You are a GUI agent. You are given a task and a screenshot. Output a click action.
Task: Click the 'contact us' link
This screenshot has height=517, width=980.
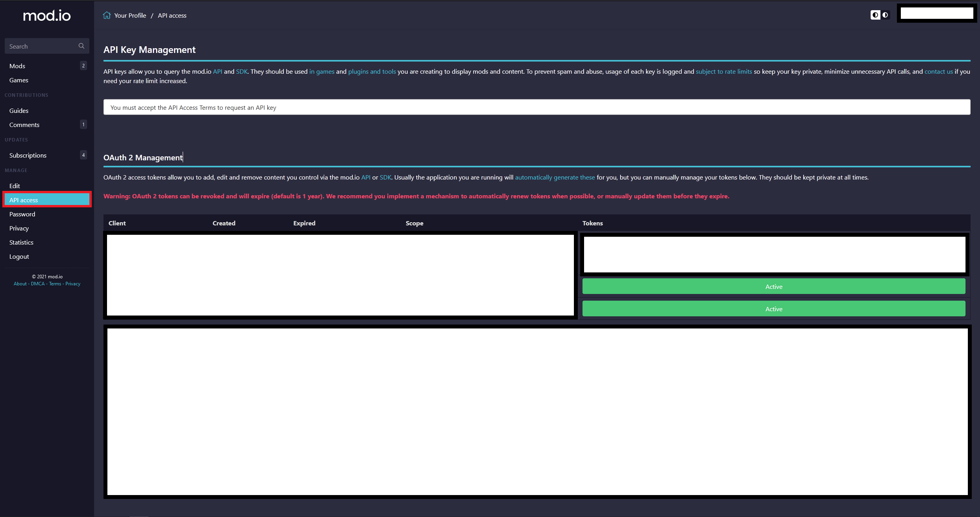pyautogui.click(x=939, y=71)
